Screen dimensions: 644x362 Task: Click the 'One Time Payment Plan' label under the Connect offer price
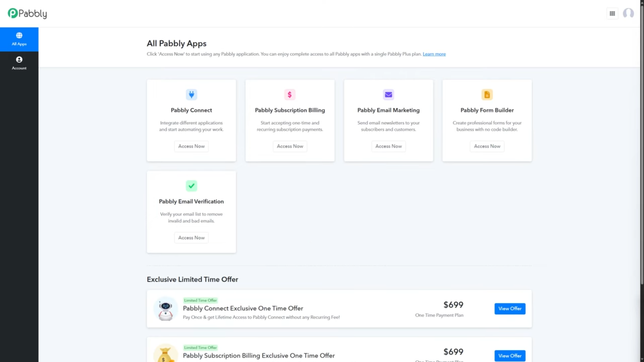point(439,315)
